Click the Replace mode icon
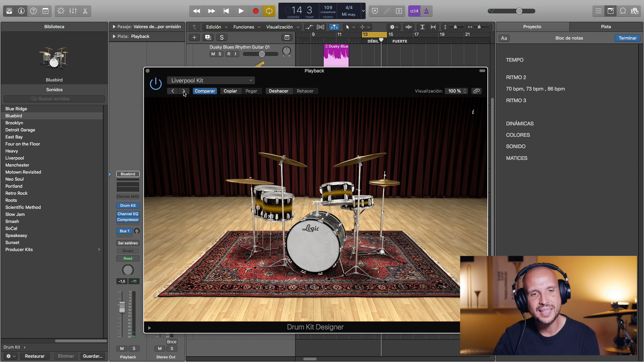 click(x=375, y=11)
